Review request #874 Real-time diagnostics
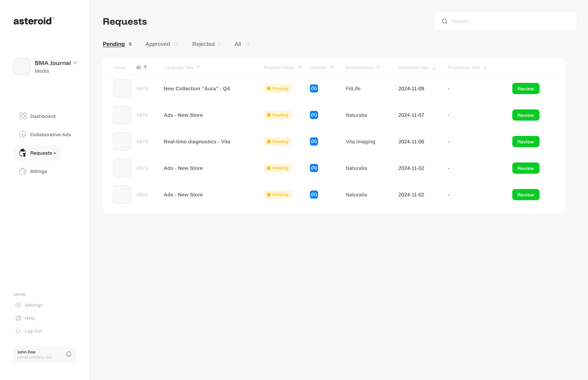The width and height of the screenshot is (588, 380). [526, 141]
